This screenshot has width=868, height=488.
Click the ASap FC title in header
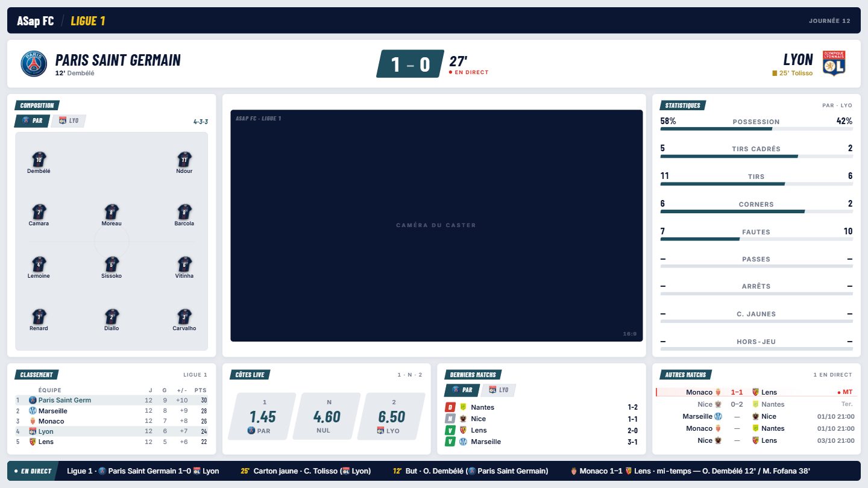pyautogui.click(x=36, y=21)
